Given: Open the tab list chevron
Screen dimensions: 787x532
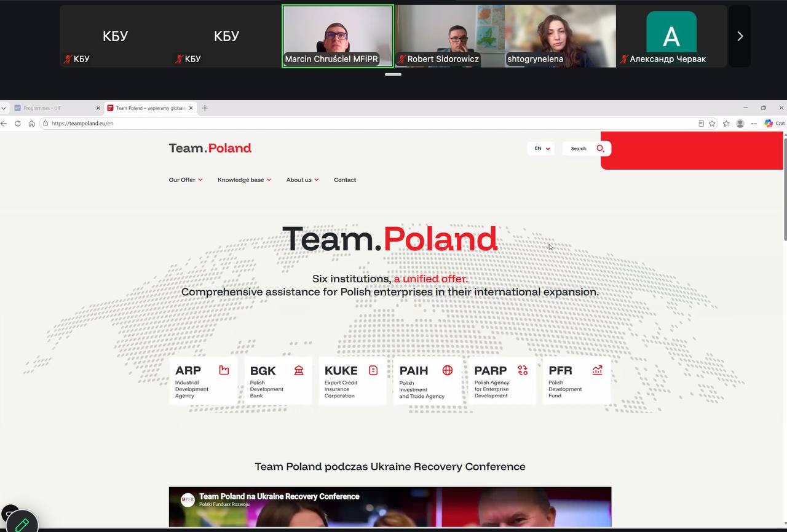Looking at the screenshot, I should click(x=4, y=108).
